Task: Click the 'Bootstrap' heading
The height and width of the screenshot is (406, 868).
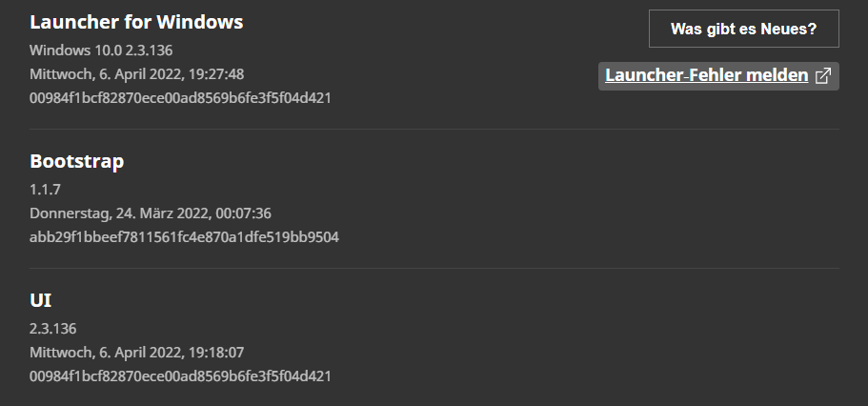Action: 77,161
